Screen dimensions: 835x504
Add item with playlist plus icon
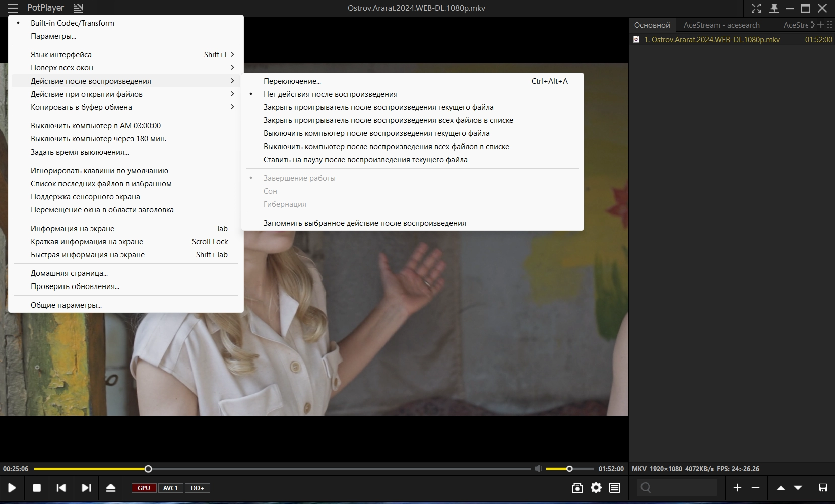point(737,488)
